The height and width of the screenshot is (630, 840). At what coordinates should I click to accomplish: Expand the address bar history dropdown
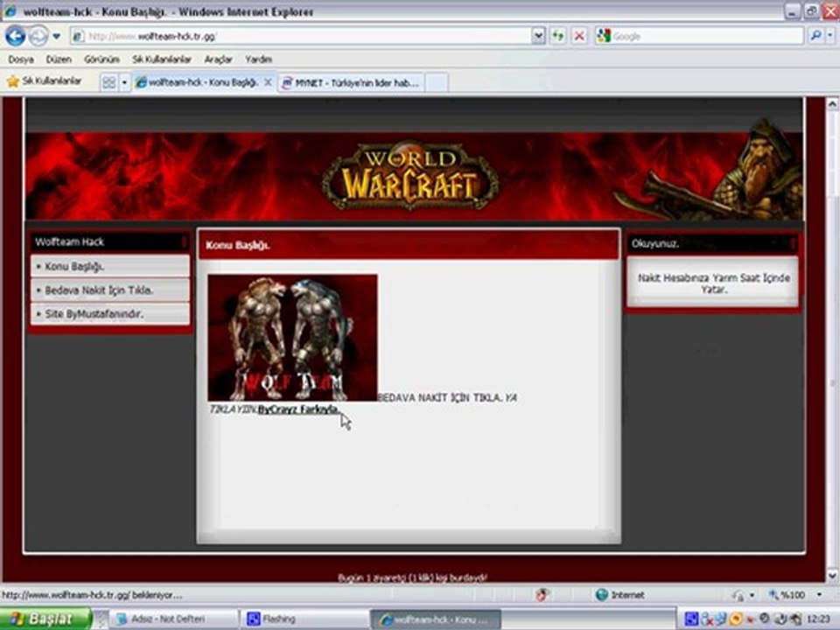tap(538, 37)
